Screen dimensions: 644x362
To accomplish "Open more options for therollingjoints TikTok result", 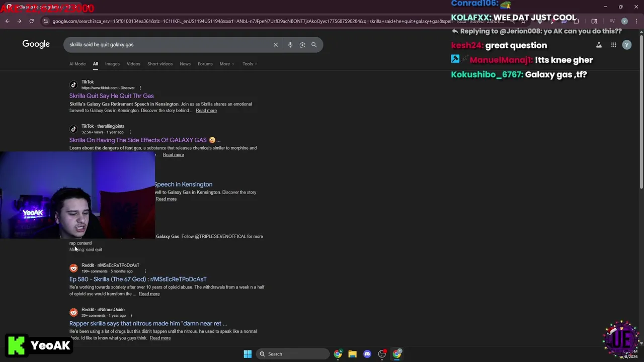I will pyautogui.click(x=130, y=132).
